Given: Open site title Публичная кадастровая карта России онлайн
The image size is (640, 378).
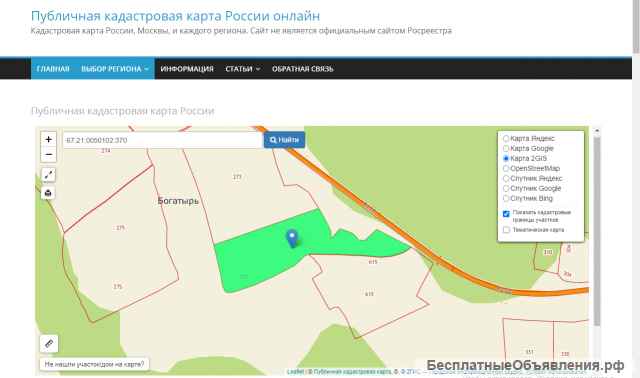Looking at the screenshot, I should tap(176, 16).
